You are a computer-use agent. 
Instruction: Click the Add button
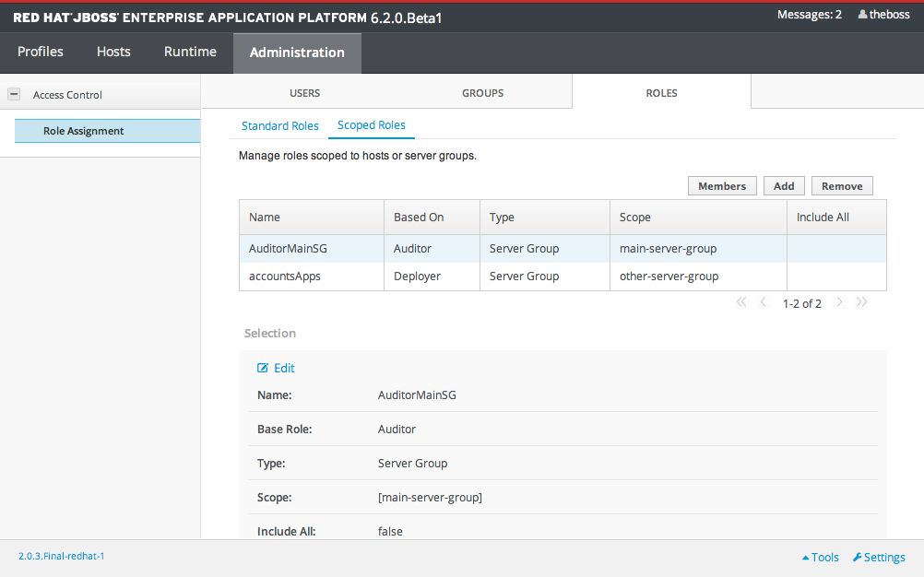point(784,186)
